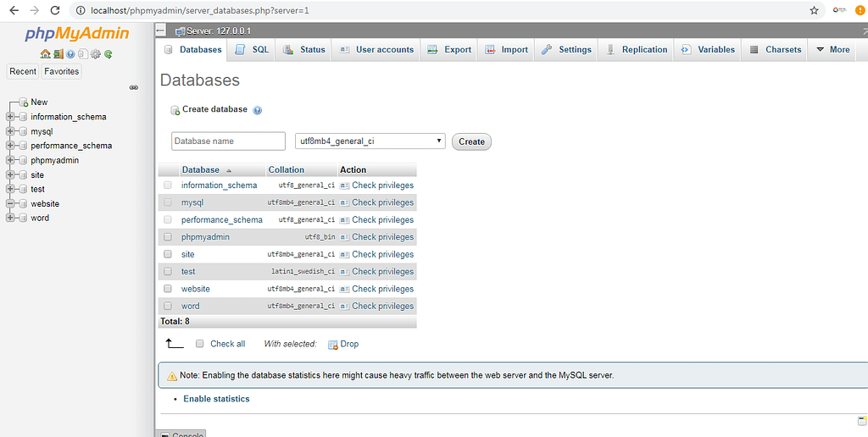
Task: Click the Create database help icon
Action: [257, 110]
